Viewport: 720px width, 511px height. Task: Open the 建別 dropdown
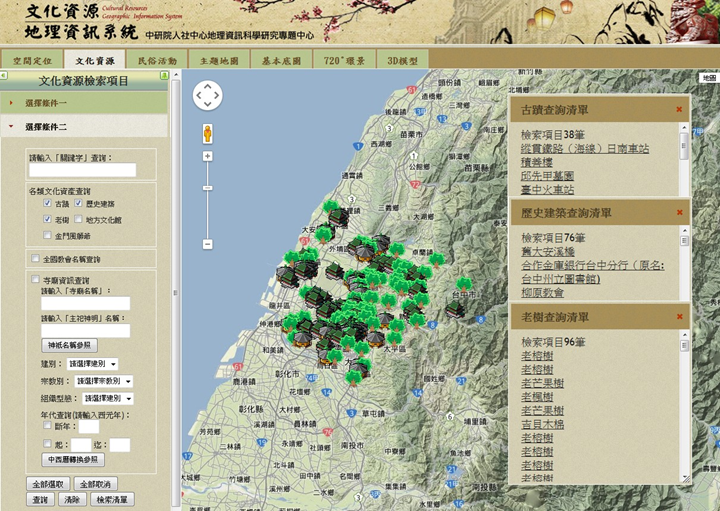(92, 364)
